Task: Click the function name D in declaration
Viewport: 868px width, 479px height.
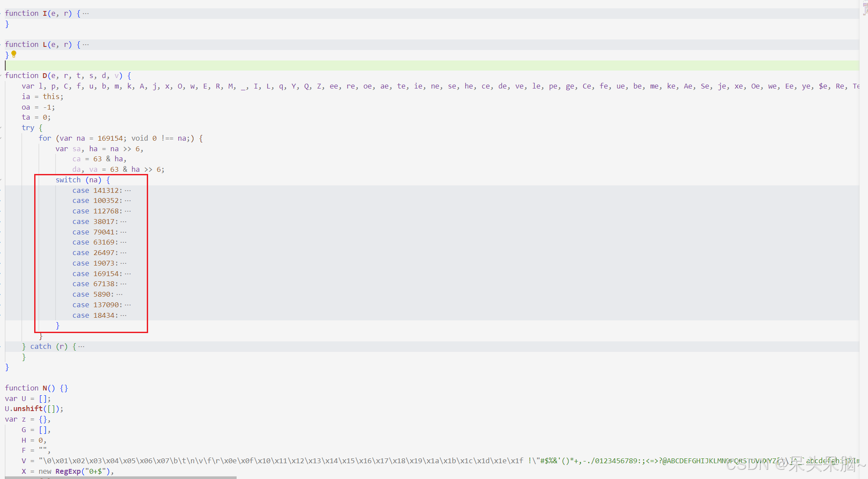Action: point(45,76)
